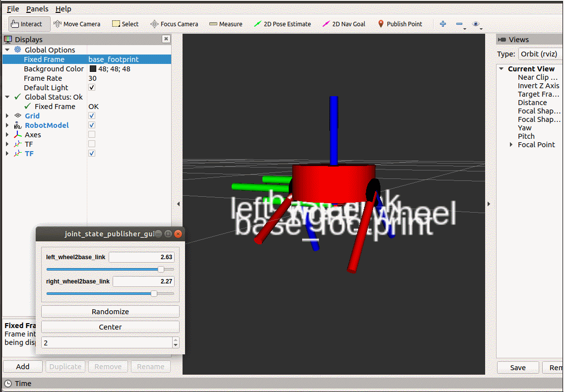The image size is (564, 392).
Task: Save the current view in Views
Action: pos(517,368)
